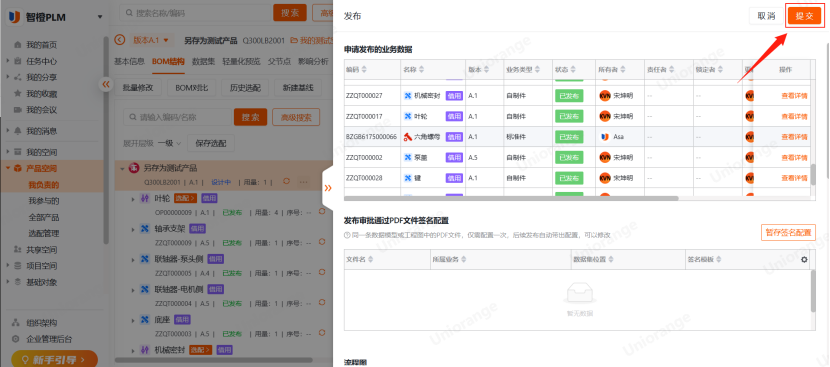Image resolution: width=830 pixels, height=367 pixels.
Task: Switch to the 基本信息 tab
Action: tap(129, 61)
